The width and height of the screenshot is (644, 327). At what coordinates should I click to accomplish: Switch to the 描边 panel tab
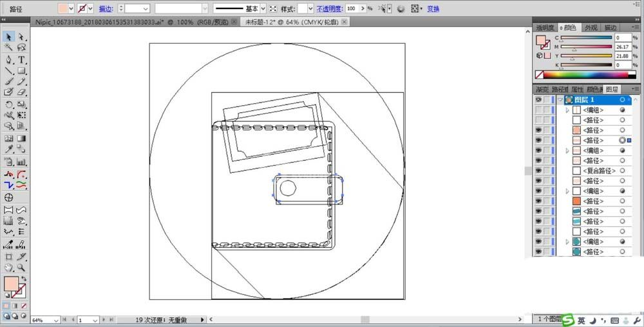click(610, 28)
